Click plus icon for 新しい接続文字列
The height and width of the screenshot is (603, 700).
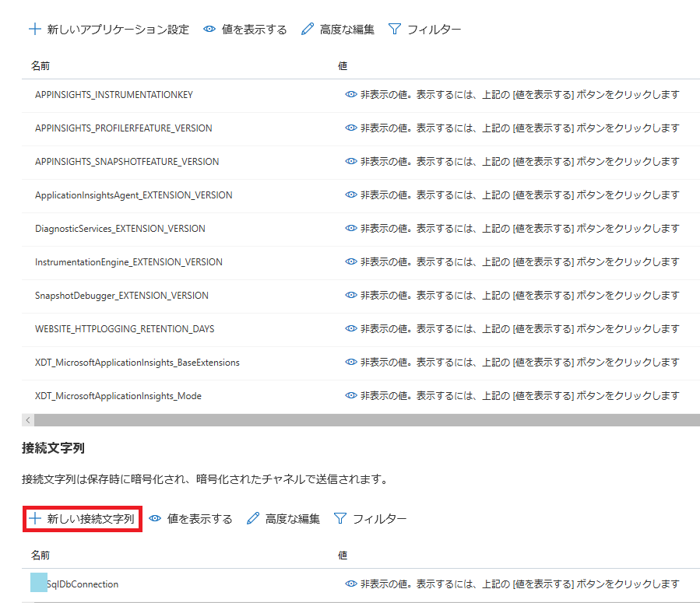35,519
